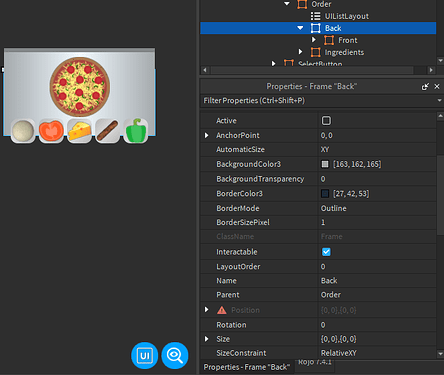444x375 pixels.
Task: Edit the BorderSizePixel value field
Action: 377,222
